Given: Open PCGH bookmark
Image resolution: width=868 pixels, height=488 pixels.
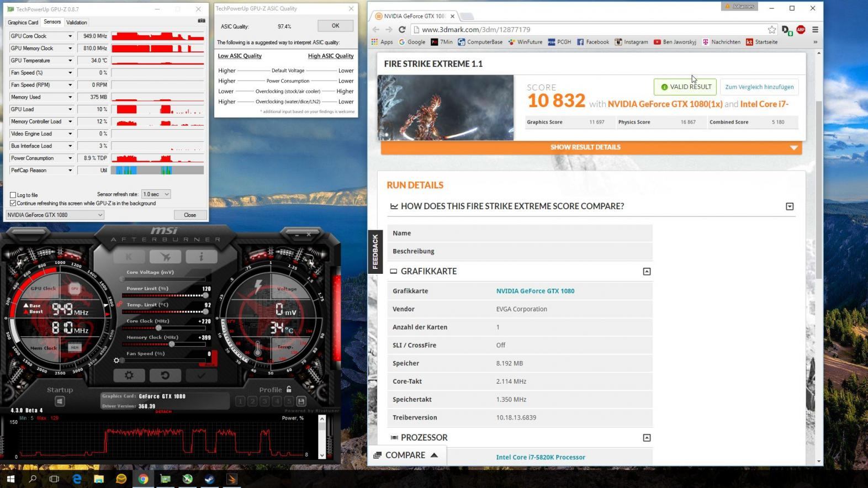Looking at the screenshot, I should tap(559, 42).
